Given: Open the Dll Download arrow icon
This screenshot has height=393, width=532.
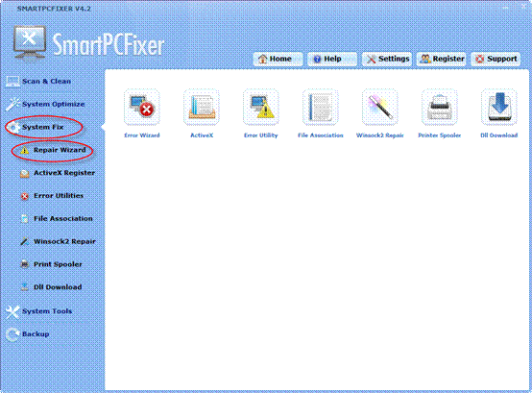Looking at the screenshot, I should tap(498, 108).
